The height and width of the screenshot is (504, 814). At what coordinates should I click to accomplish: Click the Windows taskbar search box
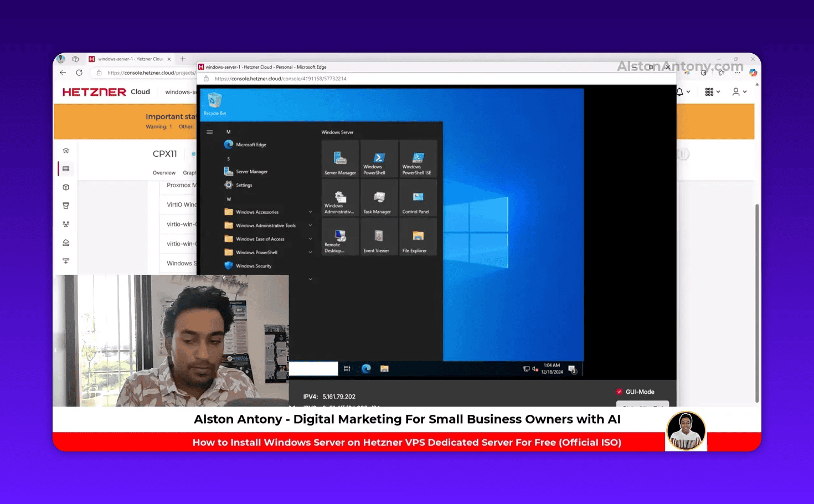coord(313,368)
